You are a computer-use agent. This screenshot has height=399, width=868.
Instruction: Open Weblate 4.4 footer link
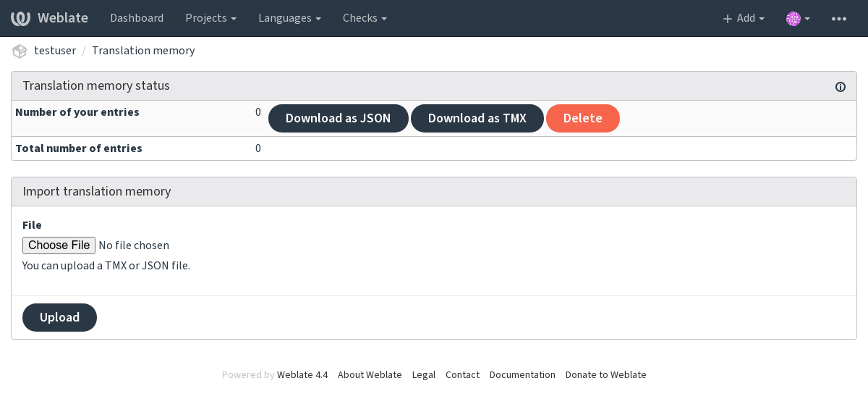[302, 375]
